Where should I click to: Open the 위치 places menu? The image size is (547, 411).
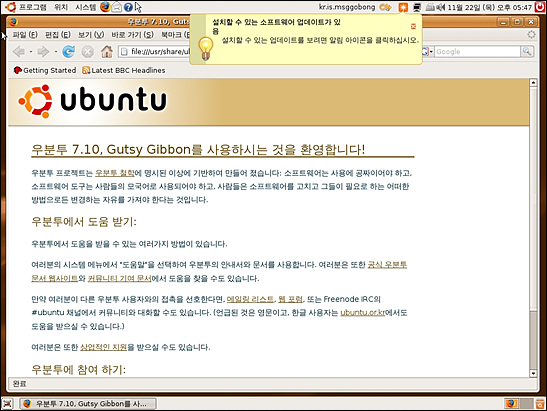pos(61,7)
